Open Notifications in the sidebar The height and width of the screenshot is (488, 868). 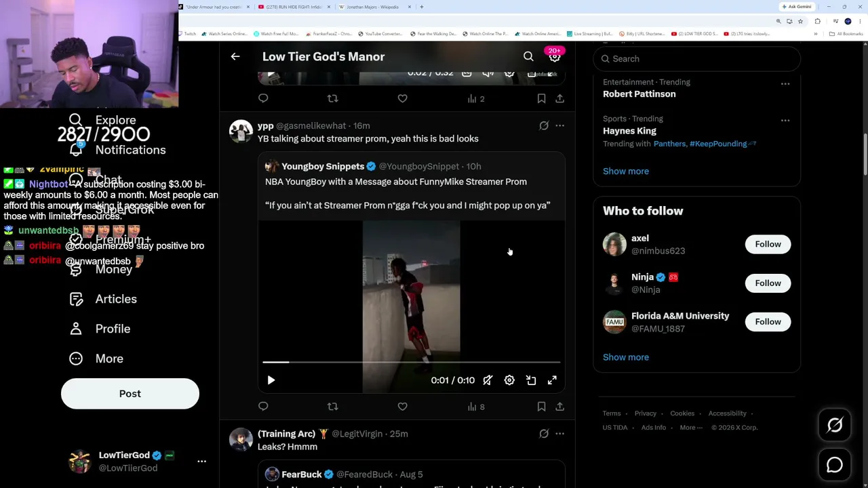pyautogui.click(x=117, y=150)
